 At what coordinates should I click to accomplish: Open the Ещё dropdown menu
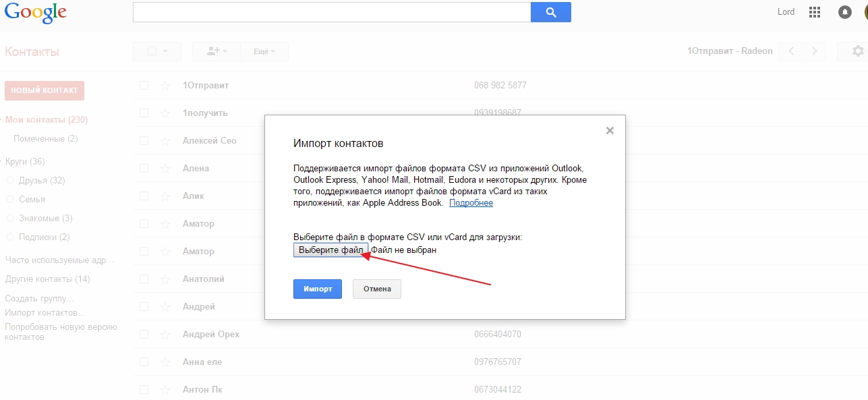(264, 51)
